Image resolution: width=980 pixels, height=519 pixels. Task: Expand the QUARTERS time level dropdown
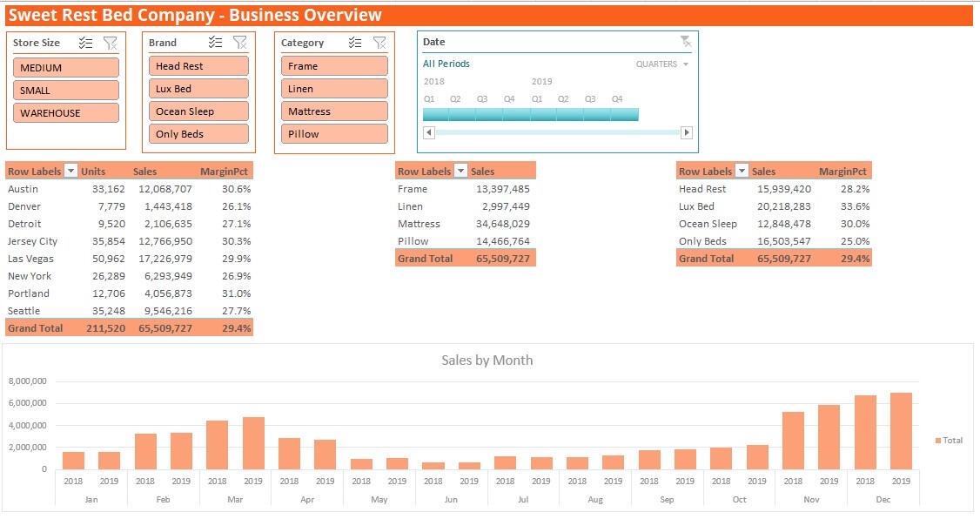click(x=662, y=64)
